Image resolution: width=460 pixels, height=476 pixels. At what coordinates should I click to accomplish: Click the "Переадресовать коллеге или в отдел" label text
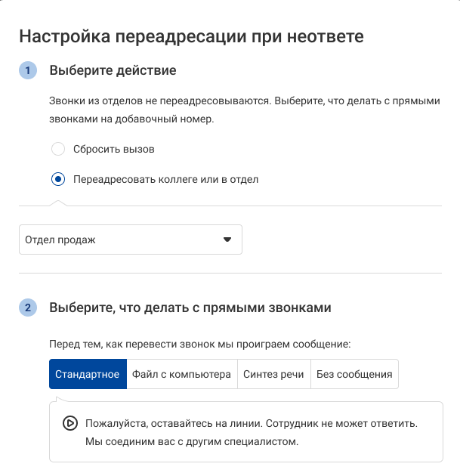[x=165, y=179]
